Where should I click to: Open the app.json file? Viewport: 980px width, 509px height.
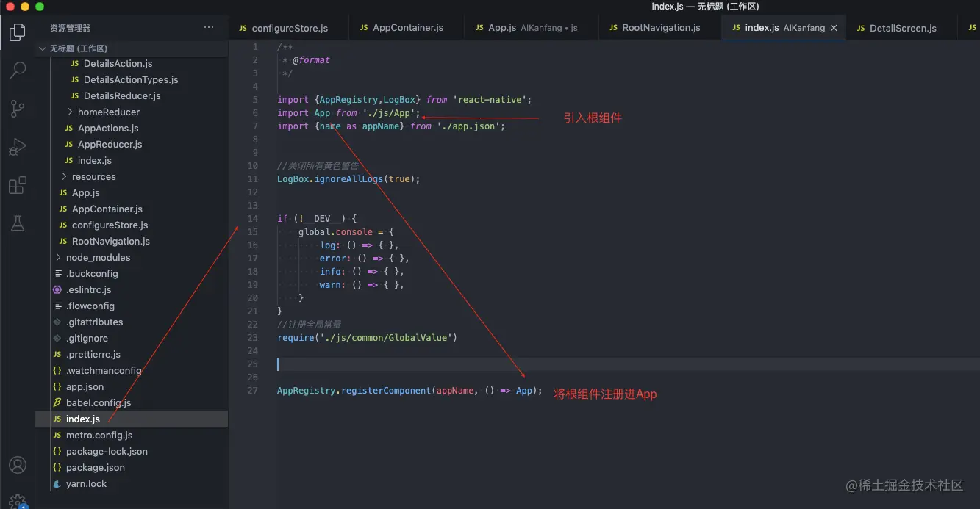click(132, 386)
